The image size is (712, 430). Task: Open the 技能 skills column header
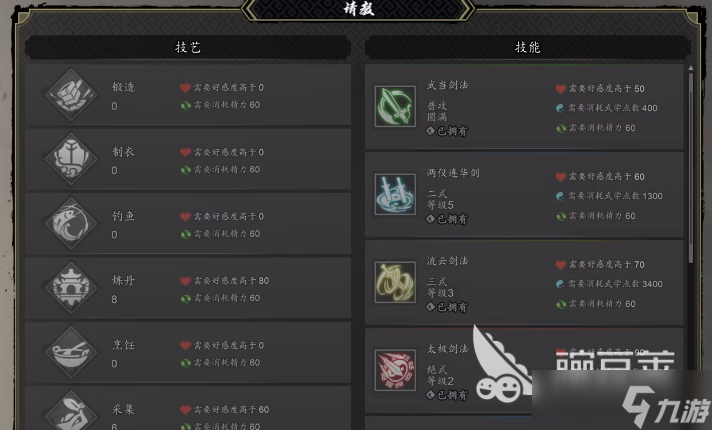point(528,47)
